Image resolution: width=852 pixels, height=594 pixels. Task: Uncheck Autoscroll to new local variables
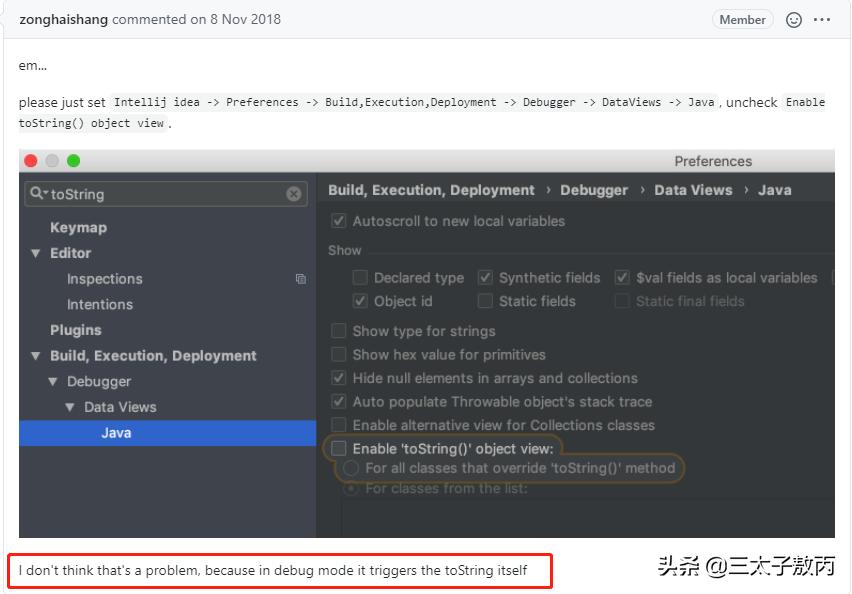(x=339, y=221)
